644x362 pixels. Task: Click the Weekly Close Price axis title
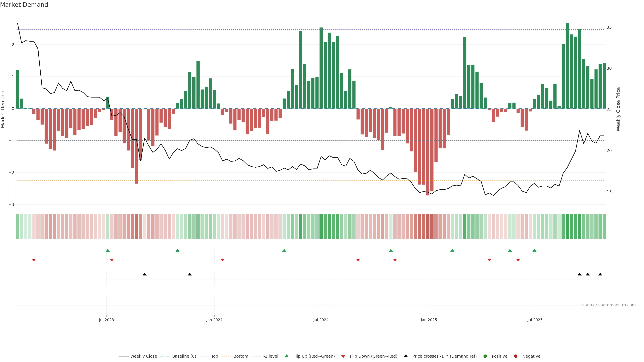click(618, 109)
